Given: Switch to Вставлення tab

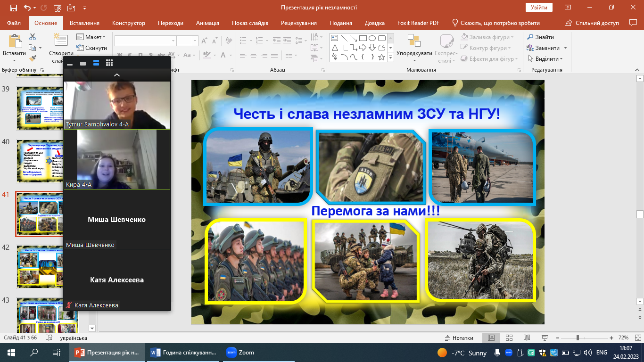Looking at the screenshot, I should [x=84, y=23].
